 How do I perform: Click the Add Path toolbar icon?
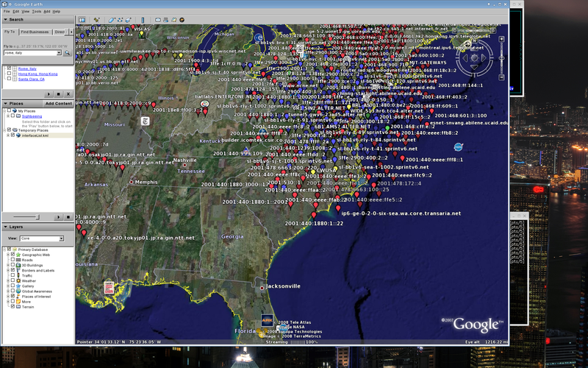click(120, 20)
